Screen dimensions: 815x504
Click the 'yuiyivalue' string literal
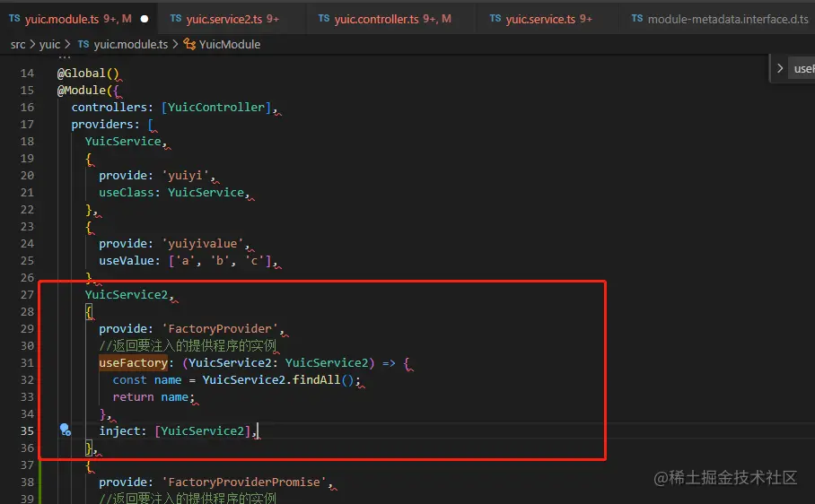tap(203, 243)
